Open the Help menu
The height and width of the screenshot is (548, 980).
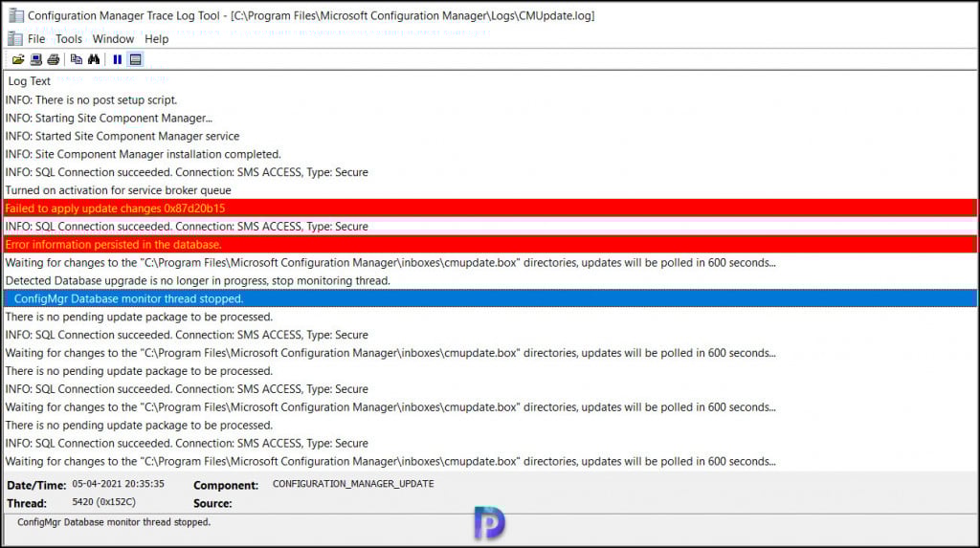click(x=156, y=39)
